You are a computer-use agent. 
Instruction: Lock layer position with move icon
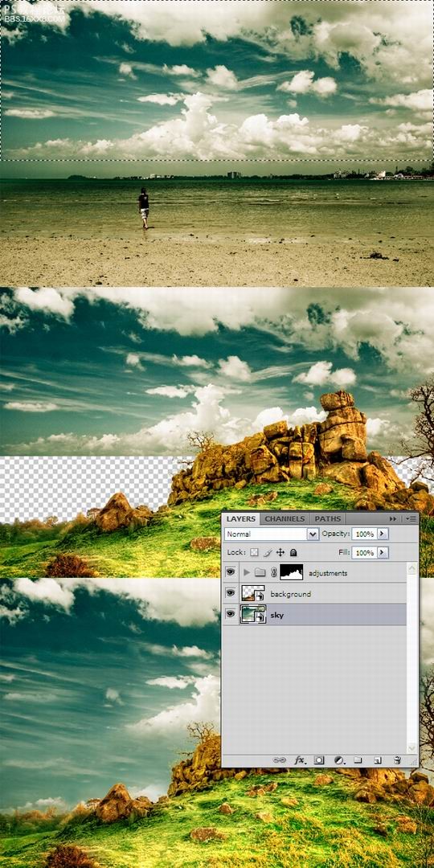pyautogui.click(x=280, y=552)
